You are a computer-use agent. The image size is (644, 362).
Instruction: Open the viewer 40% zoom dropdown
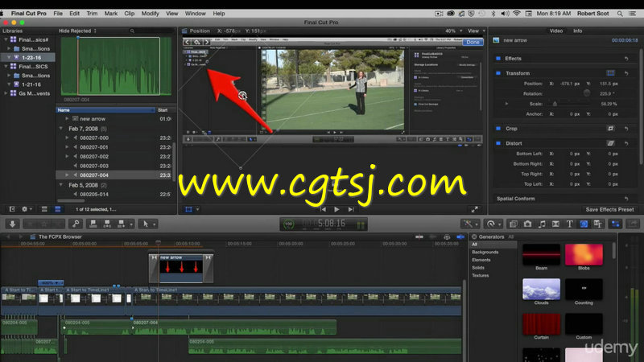454,31
